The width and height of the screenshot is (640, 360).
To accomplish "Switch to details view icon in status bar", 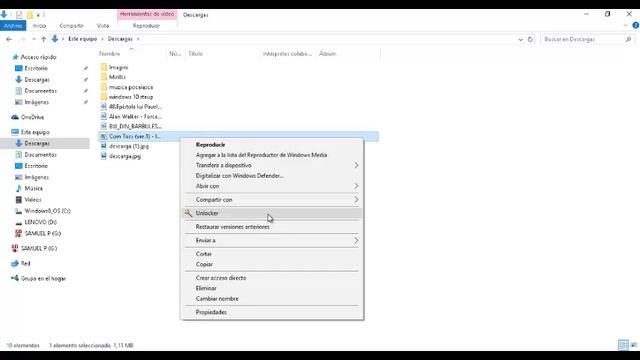I will click(x=623, y=345).
